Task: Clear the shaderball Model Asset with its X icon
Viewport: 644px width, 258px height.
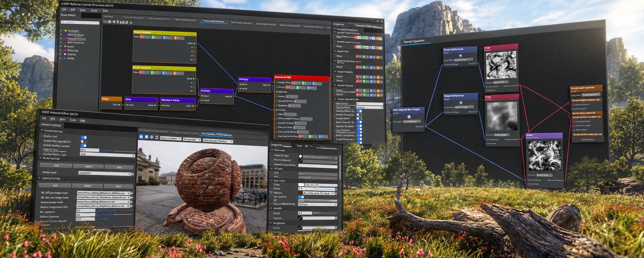Action: (130, 174)
